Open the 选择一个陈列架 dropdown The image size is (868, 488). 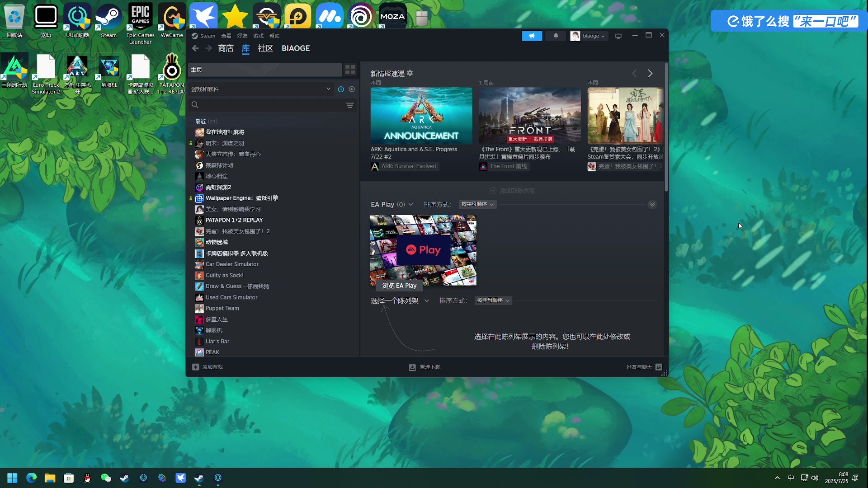coord(400,301)
